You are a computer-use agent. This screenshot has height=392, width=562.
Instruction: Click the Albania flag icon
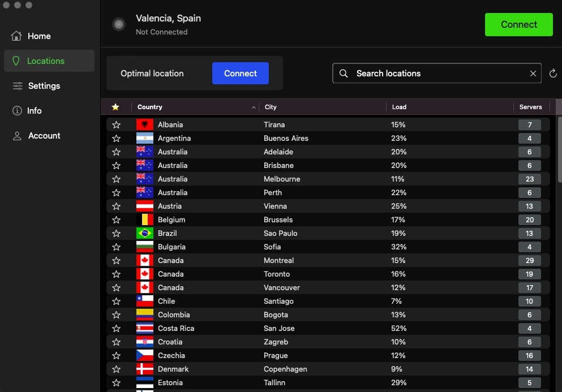pyautogui.click(x=144, y=124)
